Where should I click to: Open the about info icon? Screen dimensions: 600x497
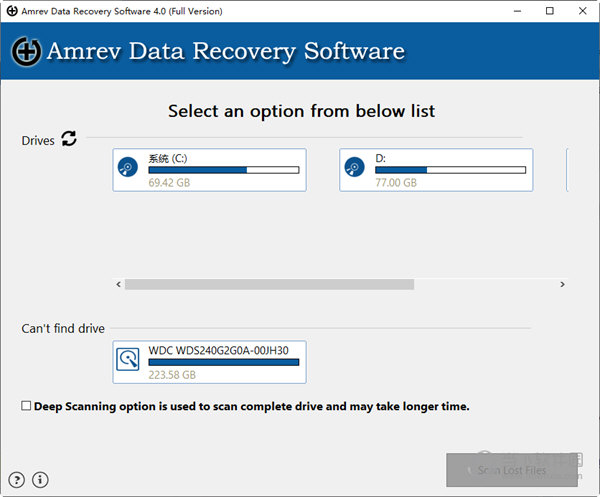pos(40,480)
